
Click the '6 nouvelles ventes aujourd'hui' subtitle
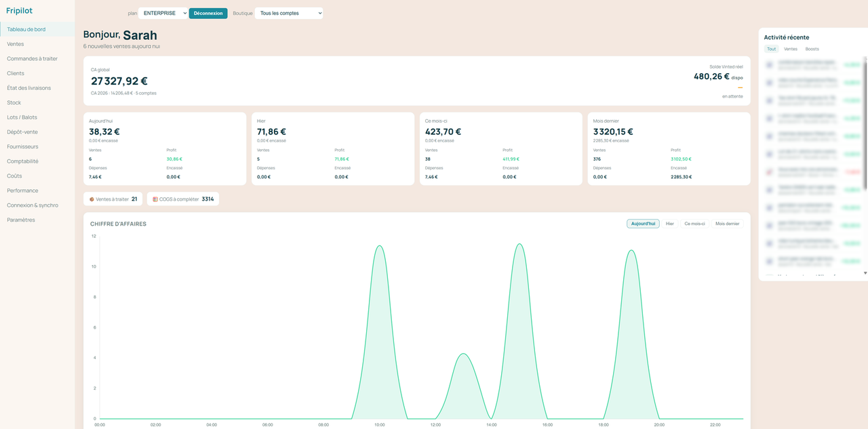[x=122, y=46]
